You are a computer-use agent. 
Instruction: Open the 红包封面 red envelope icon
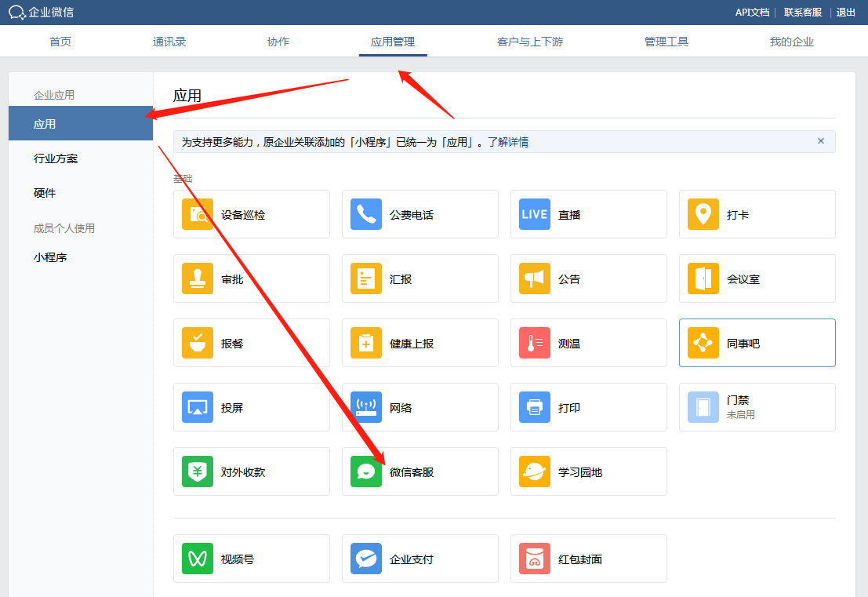click(535, 559)
